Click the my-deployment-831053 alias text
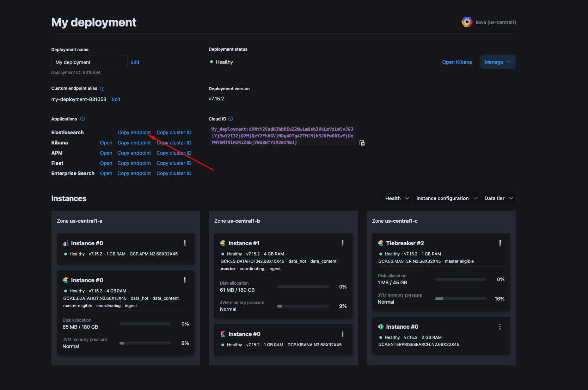 pyautogui.click(x=79, y=99)
